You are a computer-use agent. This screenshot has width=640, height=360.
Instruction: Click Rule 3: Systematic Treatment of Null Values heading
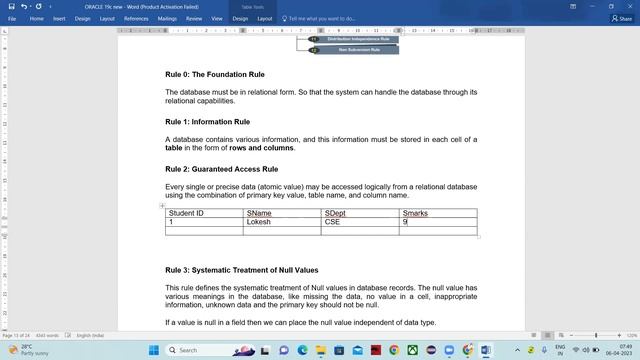[242, 270]
